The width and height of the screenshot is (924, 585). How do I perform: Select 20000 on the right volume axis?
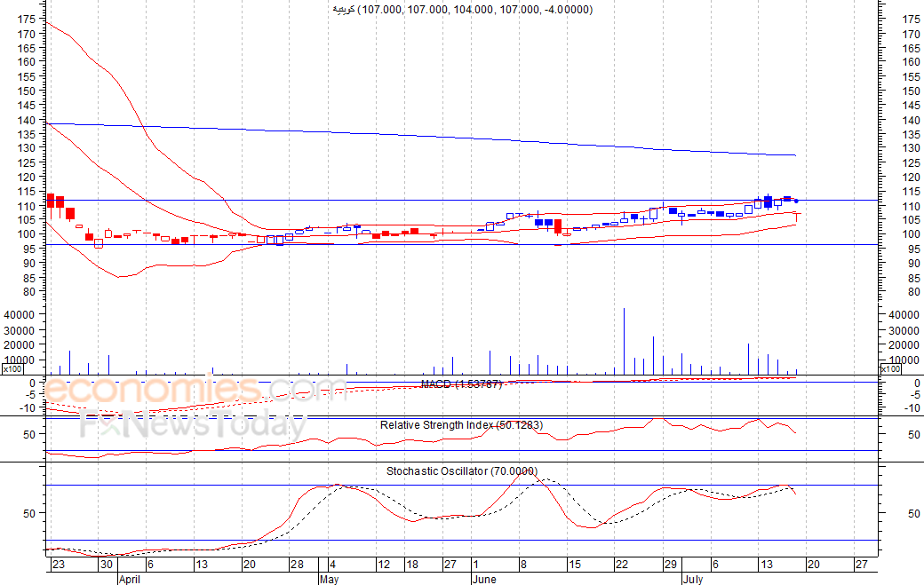tap(904, 345)
